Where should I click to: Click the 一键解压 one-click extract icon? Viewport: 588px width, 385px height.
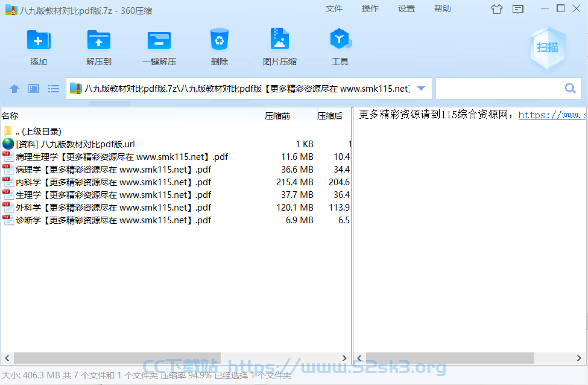click(x=159, y=40)
